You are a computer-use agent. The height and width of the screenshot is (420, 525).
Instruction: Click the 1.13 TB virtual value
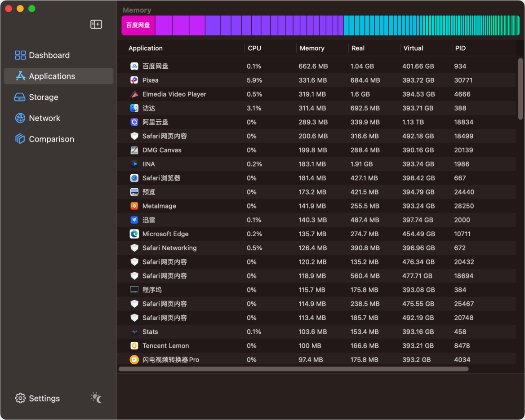click(413, 122)
